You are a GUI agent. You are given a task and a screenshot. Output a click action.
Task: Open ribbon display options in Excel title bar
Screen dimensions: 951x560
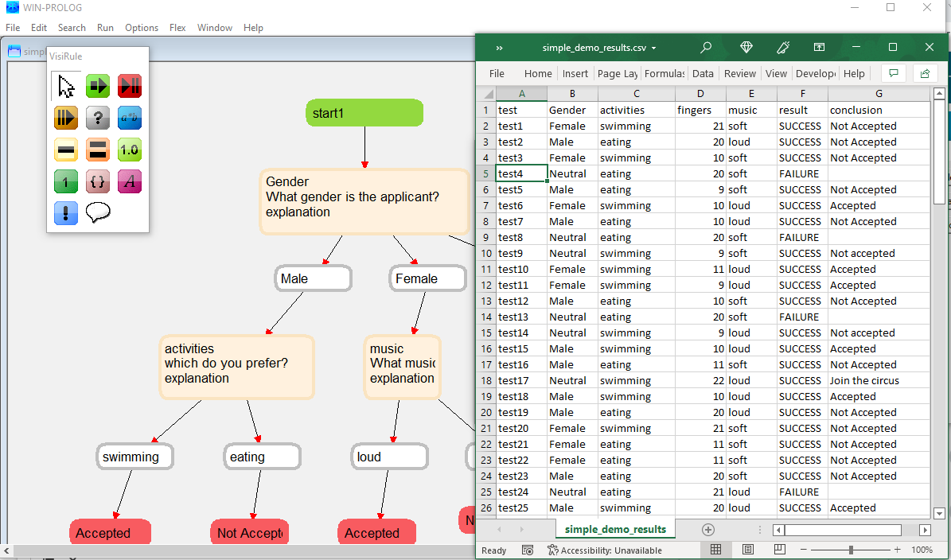[819, 47]
